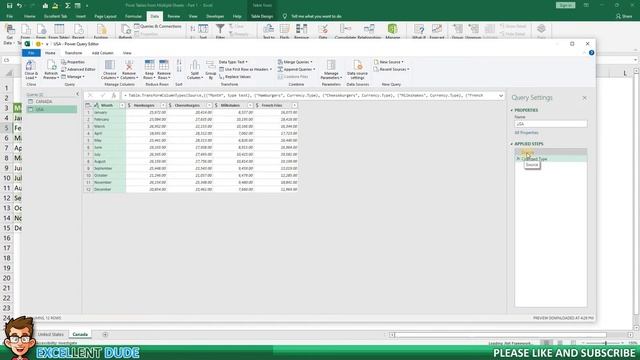640x360 pixels.
Task: Switch to the United States worksheet tab
Action: tap(51, 334)
